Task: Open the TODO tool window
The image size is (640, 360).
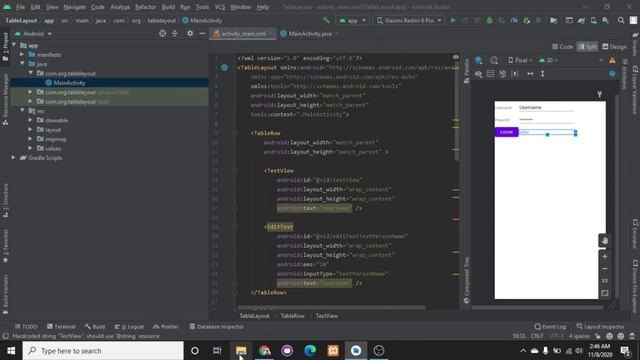Action: pos(26,327)
